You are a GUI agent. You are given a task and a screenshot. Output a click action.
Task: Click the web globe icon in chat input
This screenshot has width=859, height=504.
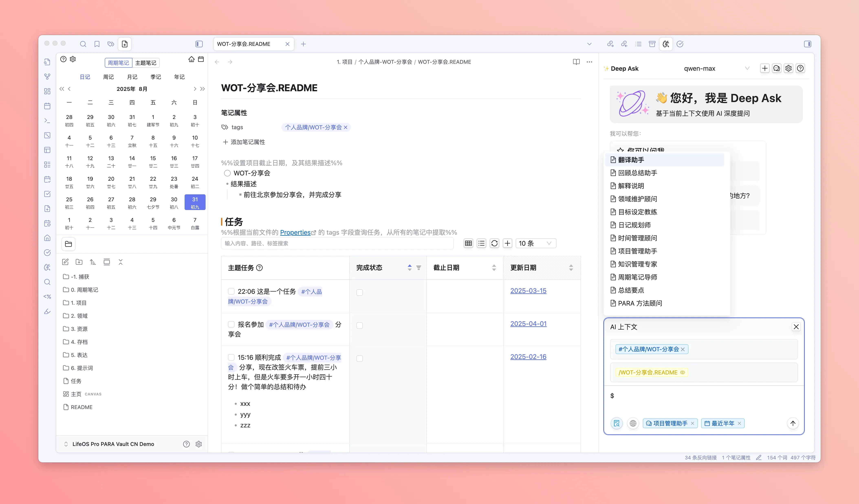(633, 423)
